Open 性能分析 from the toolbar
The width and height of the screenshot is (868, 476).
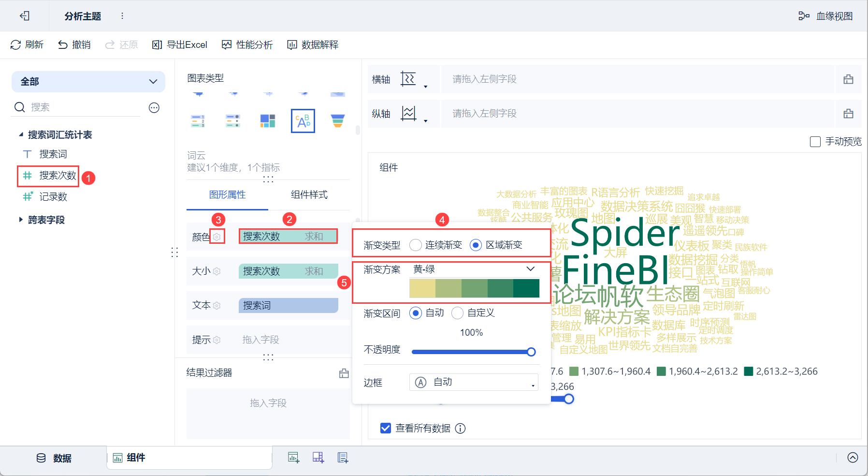(x=247, y=45)
